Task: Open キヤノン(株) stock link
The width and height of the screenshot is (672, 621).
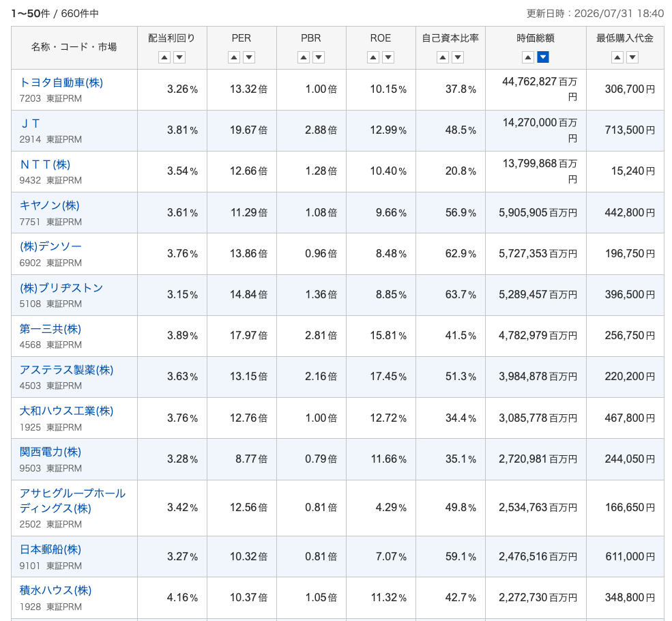Action: tap(50, 205)
